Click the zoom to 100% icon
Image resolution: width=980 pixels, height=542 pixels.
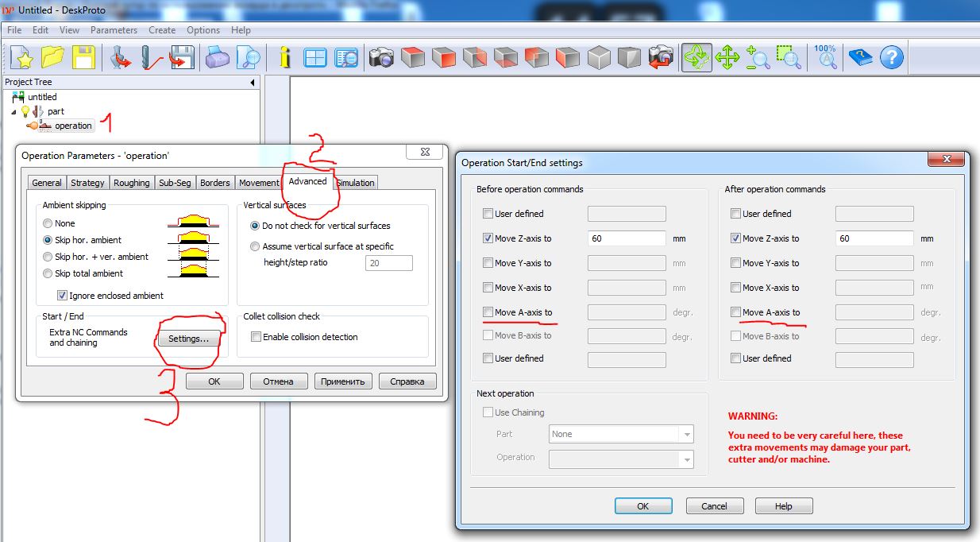click(826, 57)
